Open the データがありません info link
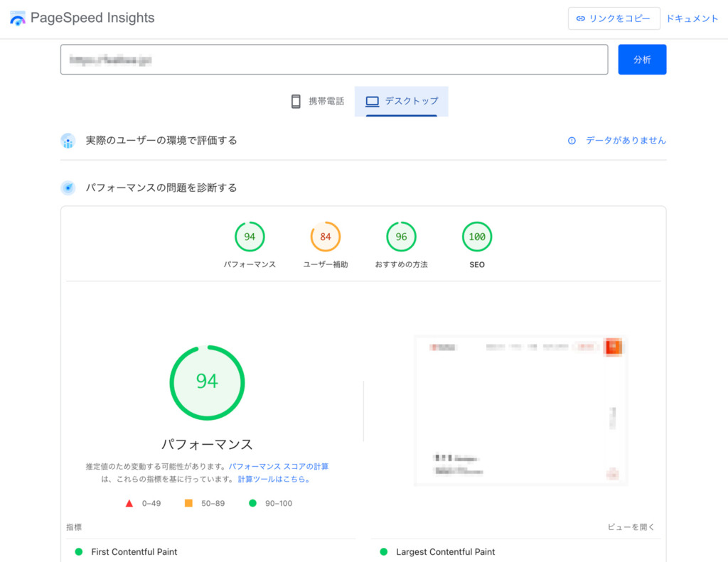This screenshot has width=728, height=562. pos(626,140)
